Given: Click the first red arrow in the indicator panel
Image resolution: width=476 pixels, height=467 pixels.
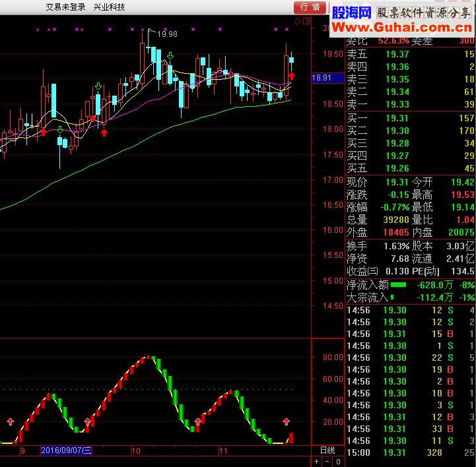Looking at the screenshot, I should (x=11, y=421).
